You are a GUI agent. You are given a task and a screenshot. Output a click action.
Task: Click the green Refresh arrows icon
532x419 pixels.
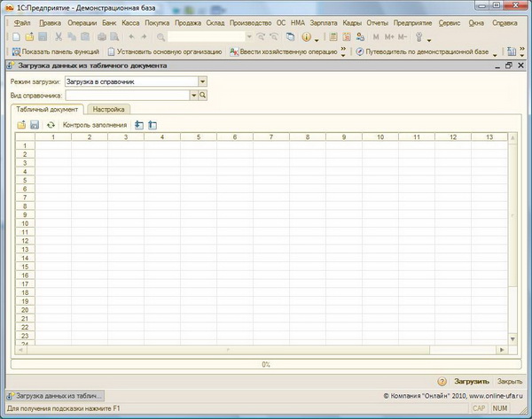tap(51, 125)
